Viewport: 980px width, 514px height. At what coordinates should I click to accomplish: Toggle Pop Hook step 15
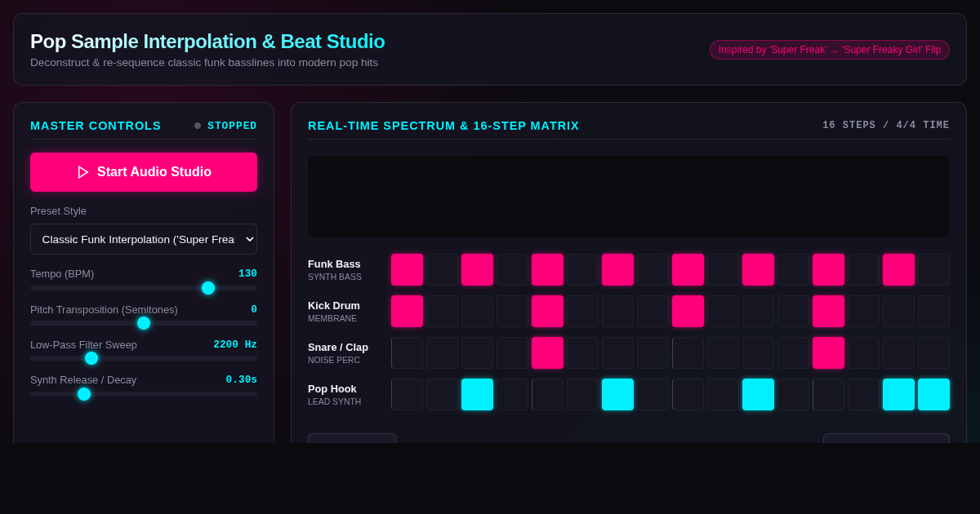point(898,394)
